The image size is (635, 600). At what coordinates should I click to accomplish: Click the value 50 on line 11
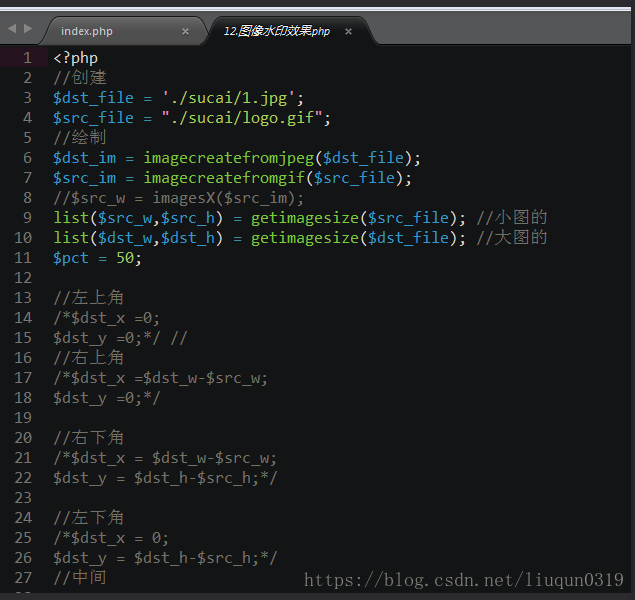(125, 258)
